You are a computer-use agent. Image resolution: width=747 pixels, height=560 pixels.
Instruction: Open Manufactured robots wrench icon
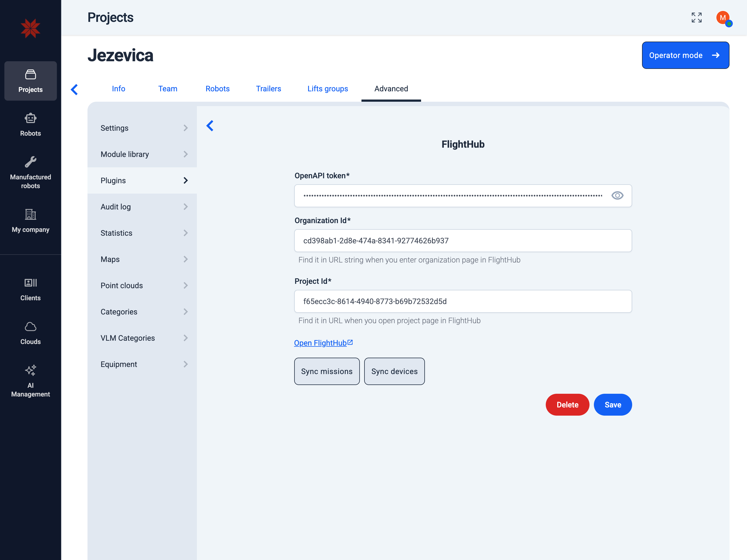[x=30, y=162]
